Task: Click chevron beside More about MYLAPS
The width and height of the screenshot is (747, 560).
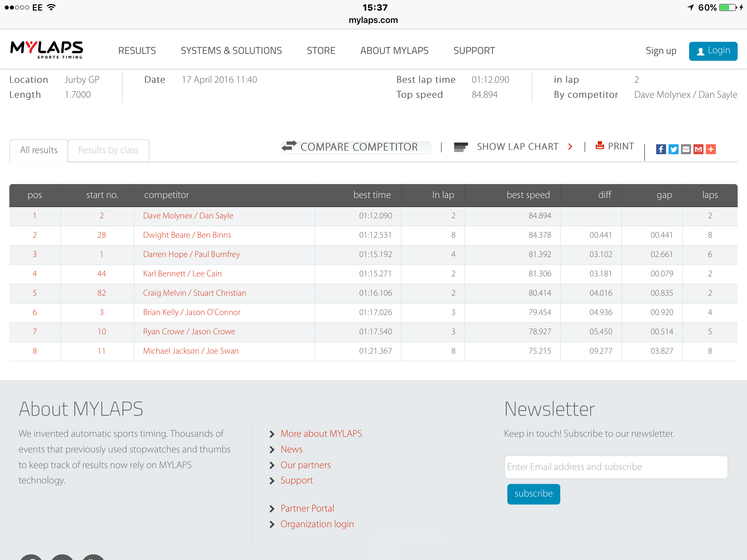Action: coord(272,434)
